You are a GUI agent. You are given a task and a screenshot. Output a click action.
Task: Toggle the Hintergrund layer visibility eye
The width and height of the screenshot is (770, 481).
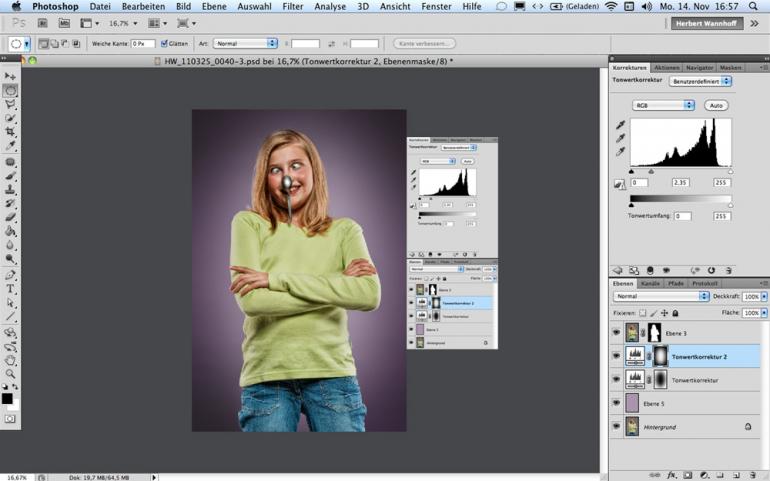point(616,426)
